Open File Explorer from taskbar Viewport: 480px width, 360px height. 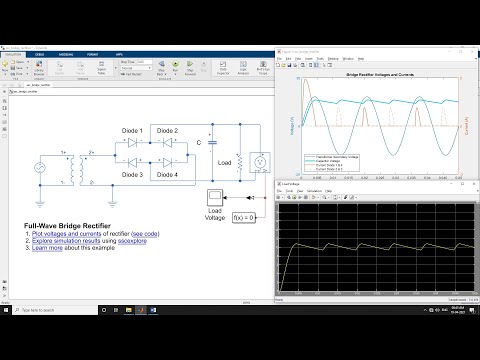click(129, 310)
